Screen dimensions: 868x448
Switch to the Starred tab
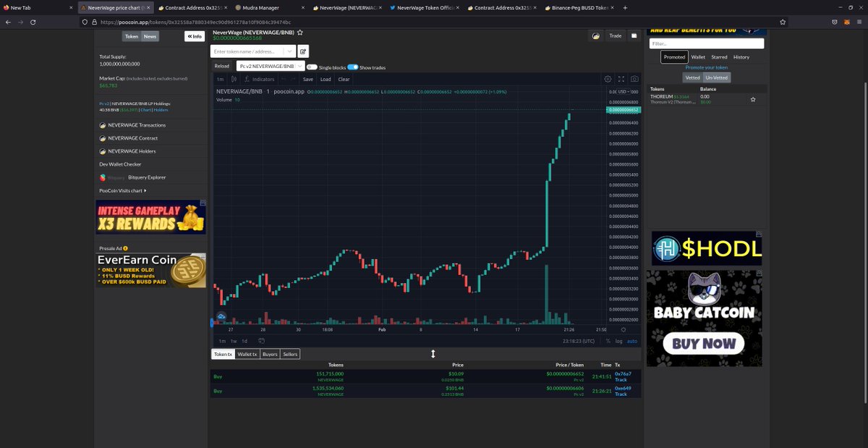pyautogui.click(x=719, y=56)
